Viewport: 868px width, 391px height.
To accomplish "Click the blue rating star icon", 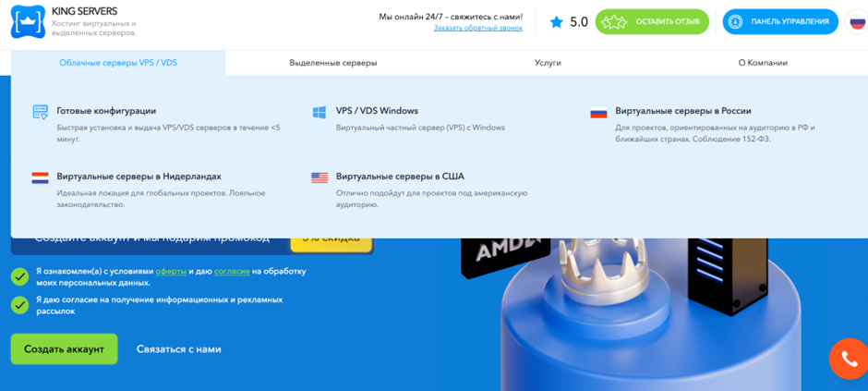I will tap(556, 22).
